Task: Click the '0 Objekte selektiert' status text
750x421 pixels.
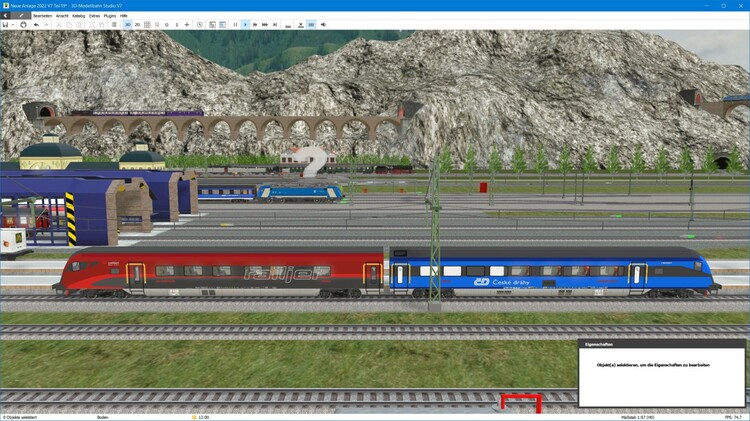Action: 20,417
